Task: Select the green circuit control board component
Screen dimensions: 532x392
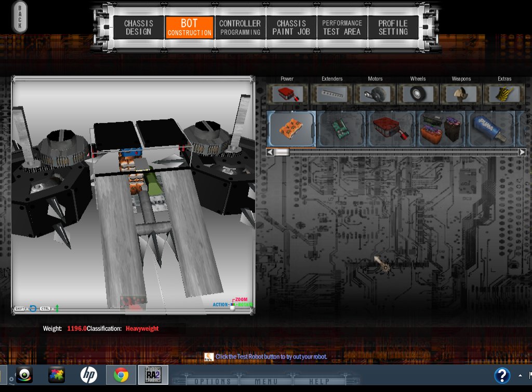Action: (x=341, y=129)
